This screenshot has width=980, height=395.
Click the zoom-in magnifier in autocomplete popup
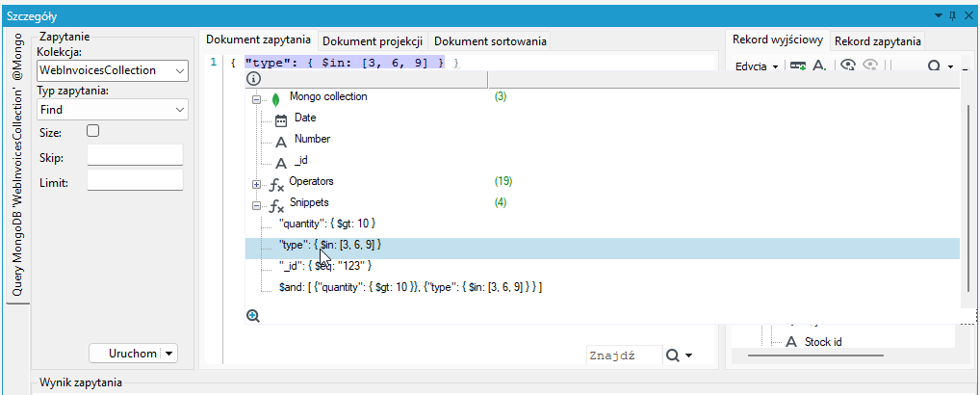pos(252,316)
